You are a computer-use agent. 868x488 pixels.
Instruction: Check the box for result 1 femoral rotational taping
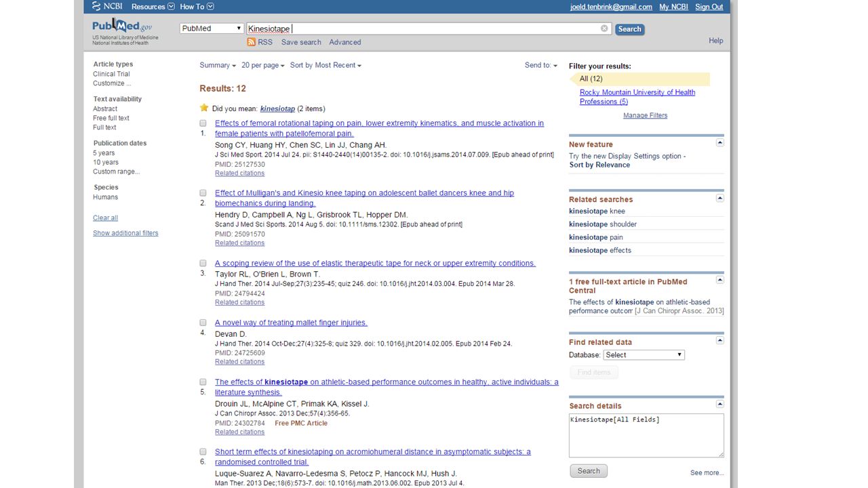tap(203, 123)
